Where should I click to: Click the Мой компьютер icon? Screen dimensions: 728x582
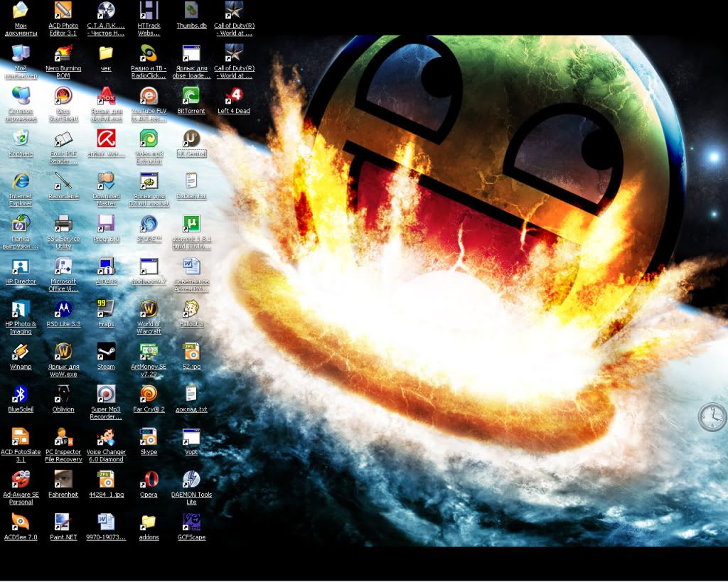coord(21,53)
